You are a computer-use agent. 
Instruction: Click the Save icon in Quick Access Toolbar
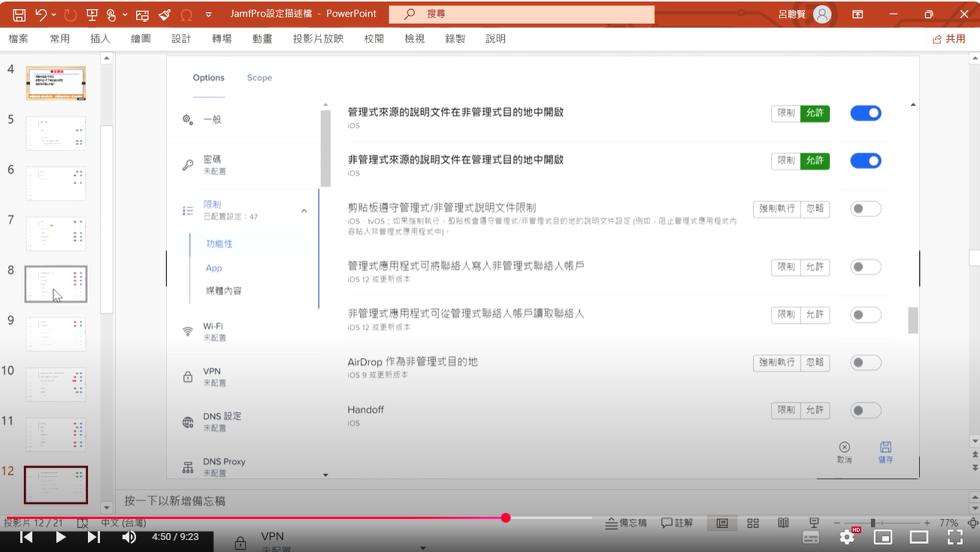[20, 14]
